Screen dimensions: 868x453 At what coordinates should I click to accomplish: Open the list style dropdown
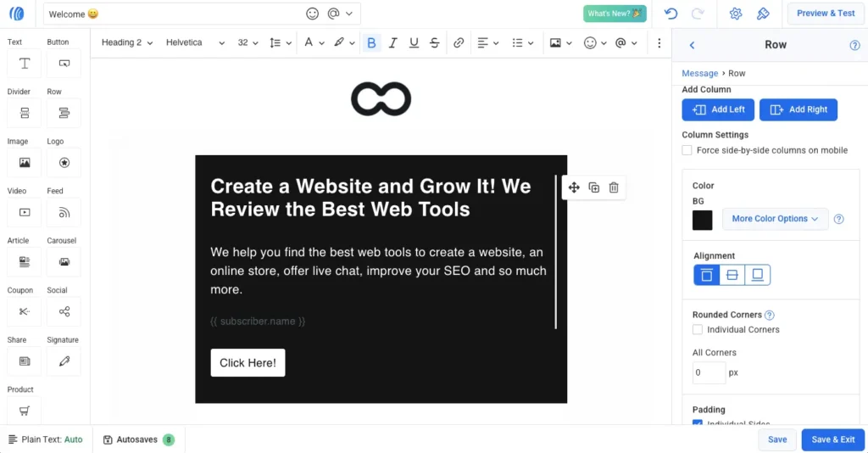point(522,42)
